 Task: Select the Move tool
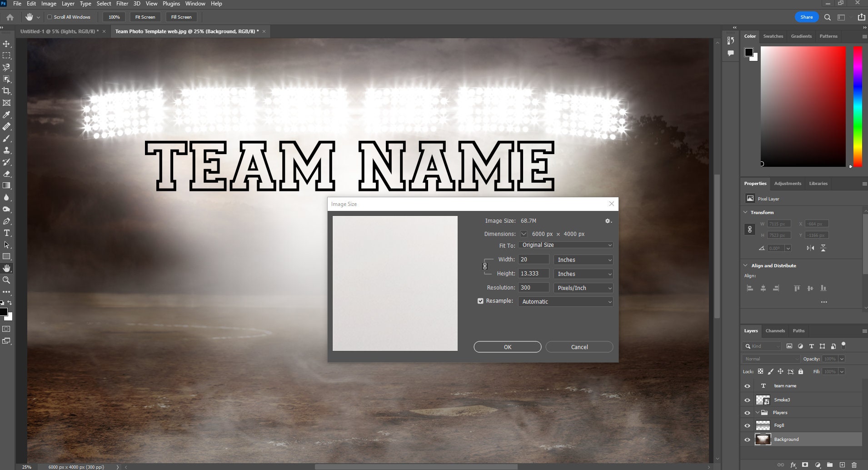click(6, 44)
